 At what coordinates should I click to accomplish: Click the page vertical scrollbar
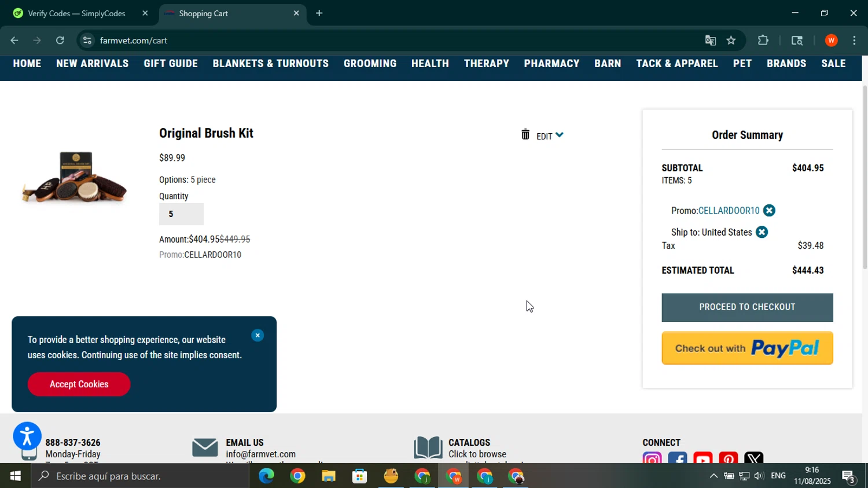865,177
